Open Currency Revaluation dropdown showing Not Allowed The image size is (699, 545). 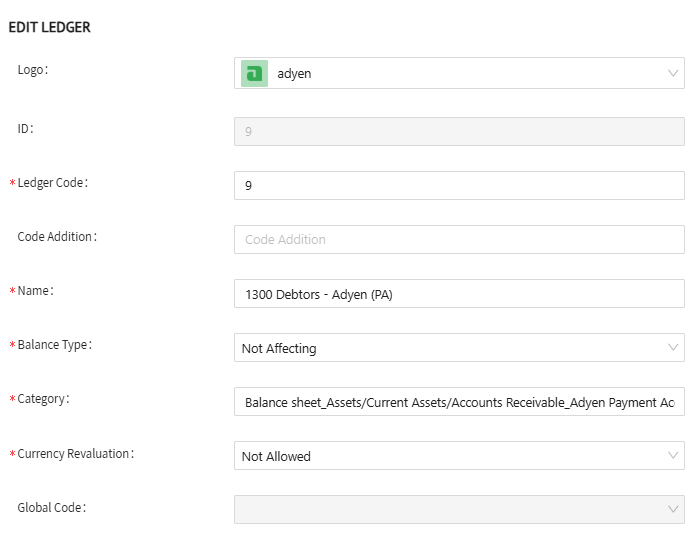point(450,456)
